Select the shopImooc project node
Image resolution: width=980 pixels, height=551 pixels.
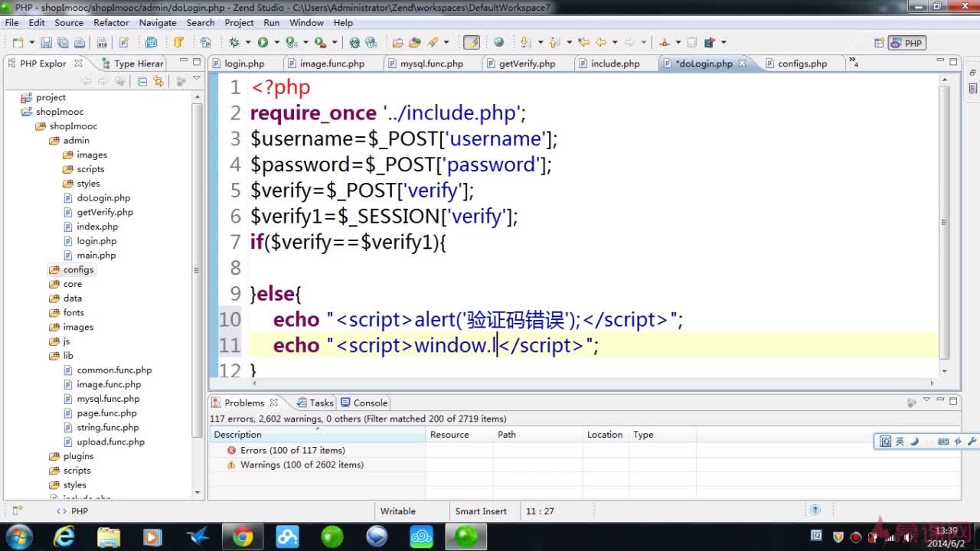(x=59, y=112)
